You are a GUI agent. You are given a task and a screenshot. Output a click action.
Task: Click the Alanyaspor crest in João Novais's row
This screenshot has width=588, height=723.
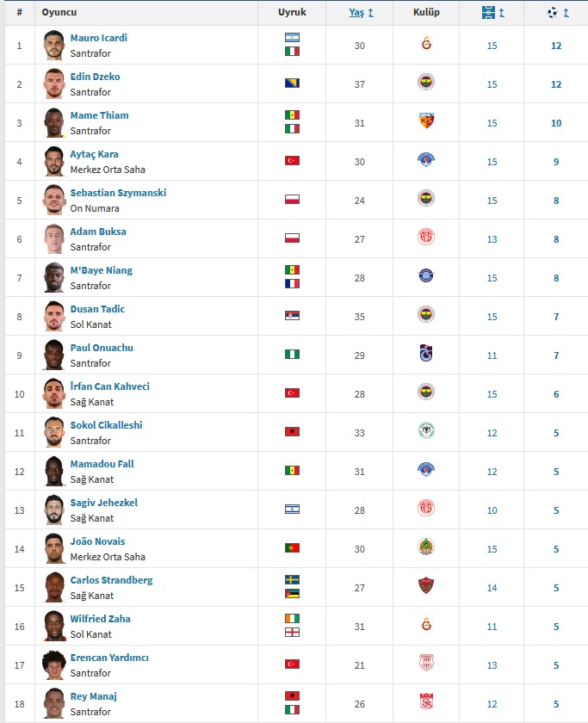point(426,547)
